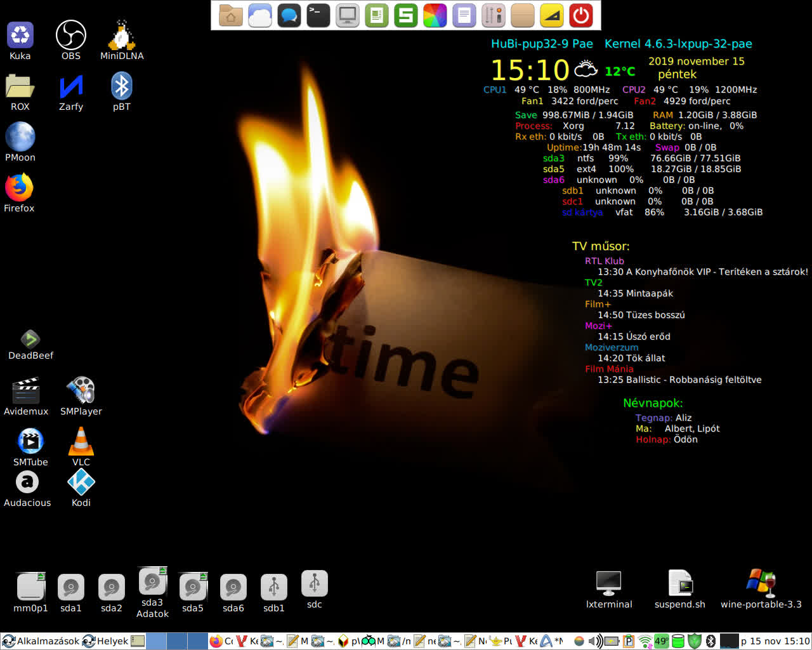Switch to the first workspace in the pager

(x=156, y=641)
